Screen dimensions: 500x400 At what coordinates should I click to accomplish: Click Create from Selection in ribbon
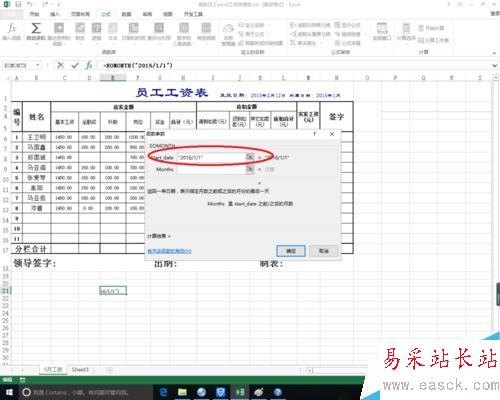(x=261, y=43)
